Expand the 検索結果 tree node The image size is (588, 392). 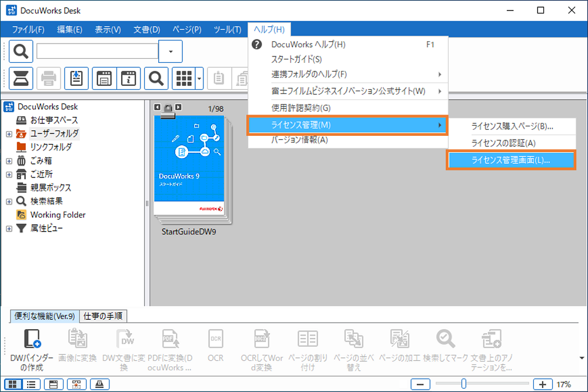pos(9,202)
